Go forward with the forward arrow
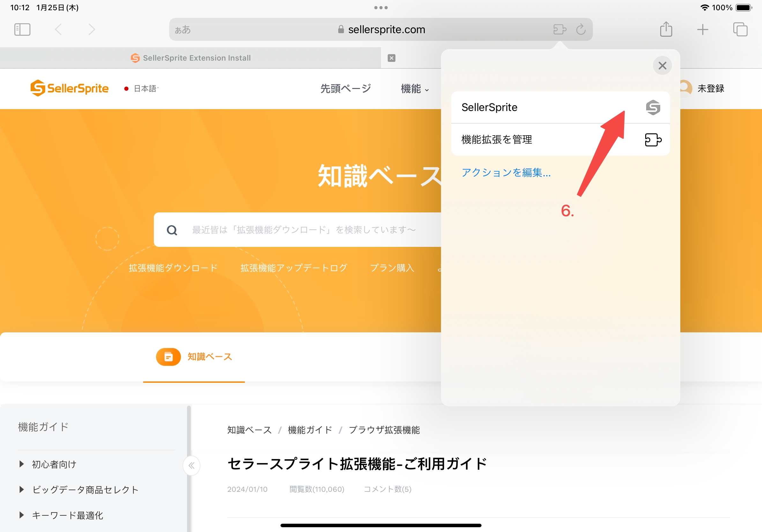Viewport: 762px width, 532px height. click(92, 30)
